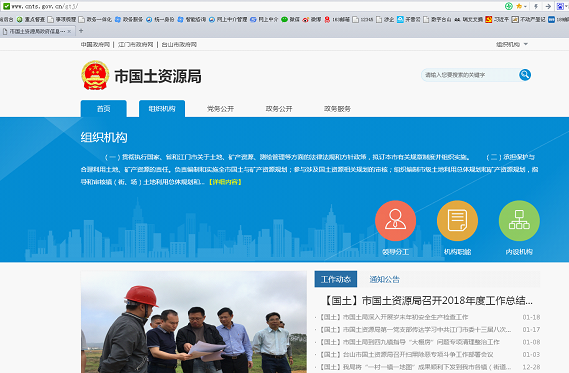Open the 内设机构 green org-chart icon
This screenshot has height=373, width=569.
point(519,221)
